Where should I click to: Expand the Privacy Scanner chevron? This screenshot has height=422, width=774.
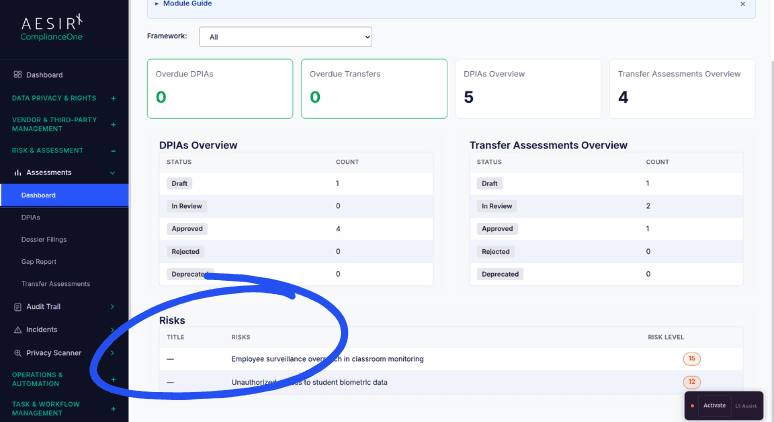point(113,353)
